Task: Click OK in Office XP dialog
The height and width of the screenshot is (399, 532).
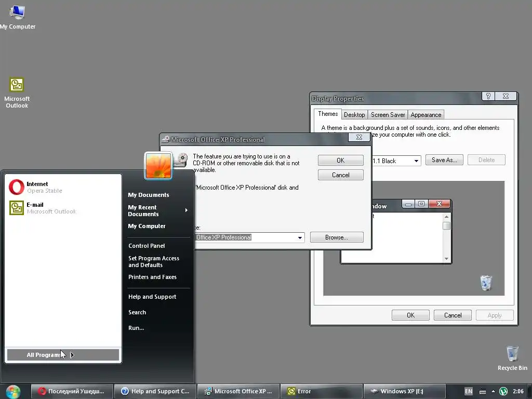Action: (x=341, y=160)
